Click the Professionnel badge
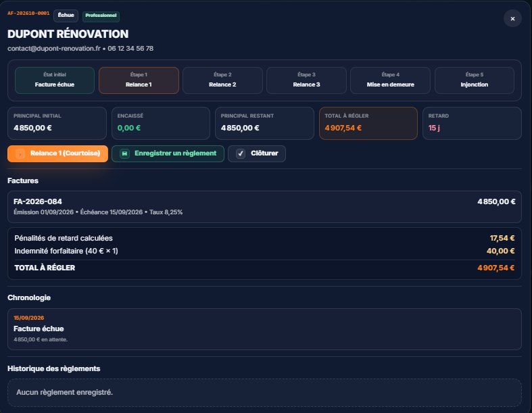The width and height of the screenshot is (532, 413). pos(101,16)
